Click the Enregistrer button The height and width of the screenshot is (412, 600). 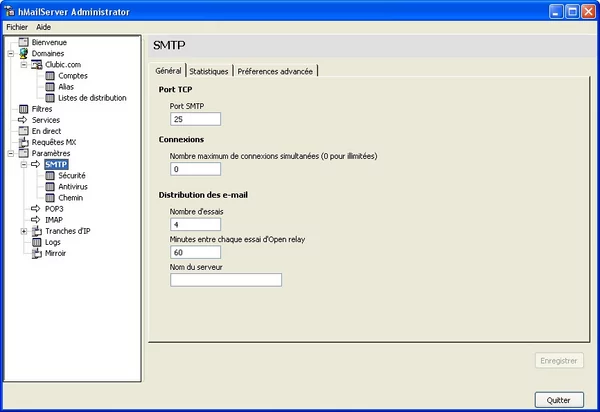click(x=559, y=361)
